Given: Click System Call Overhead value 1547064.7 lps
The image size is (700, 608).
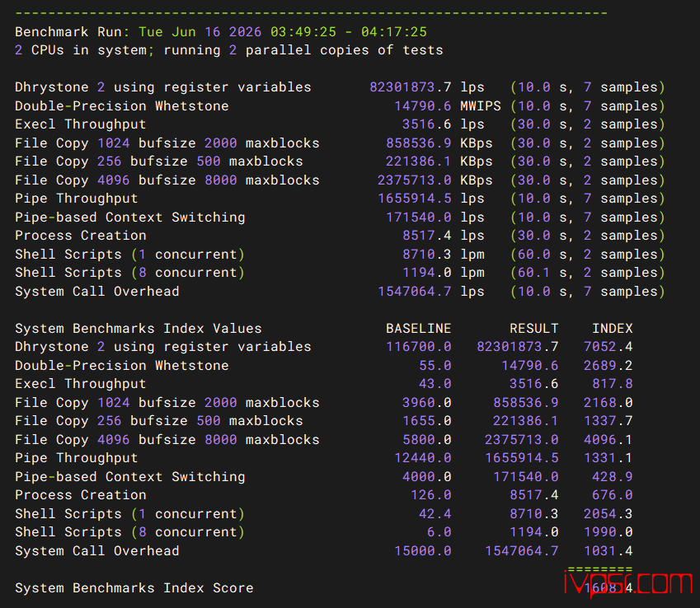Looking at the screenshot, I should click(x=431, y=291).
